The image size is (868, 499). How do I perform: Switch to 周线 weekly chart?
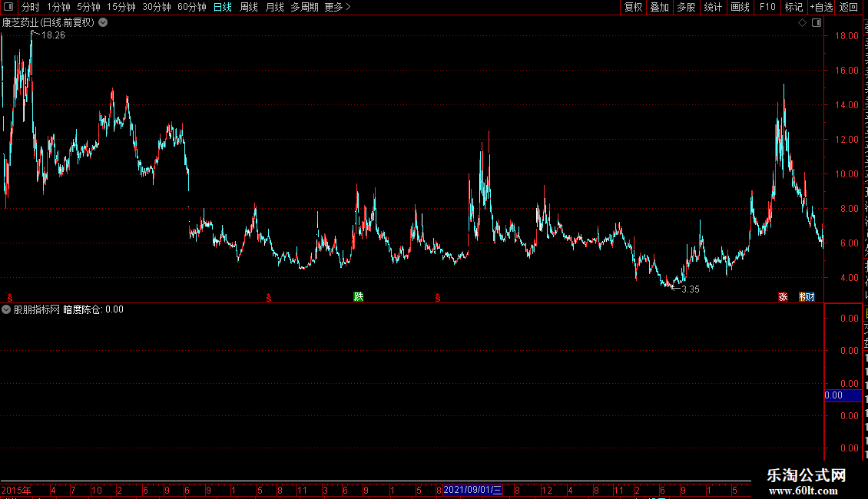click(x=249, y=7)
